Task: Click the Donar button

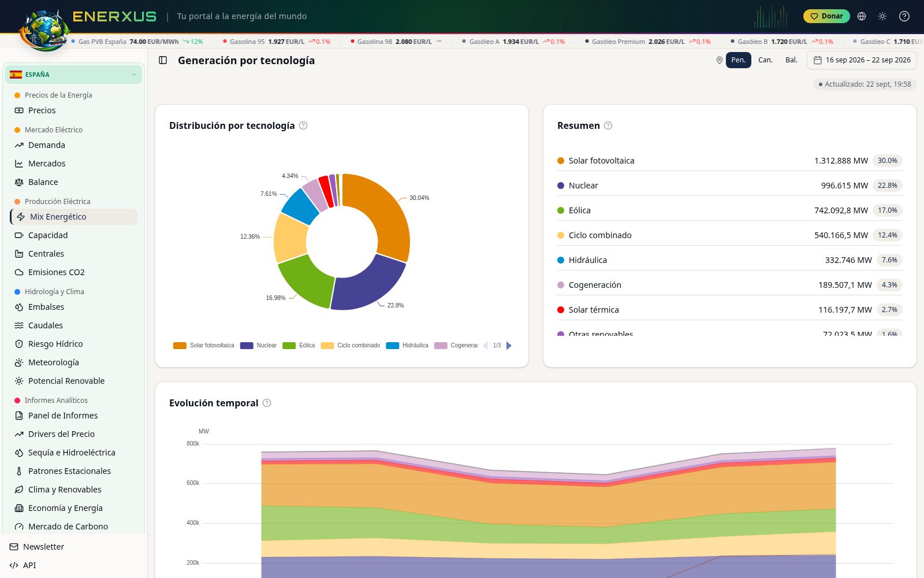Action: click(x=826, y=16)
